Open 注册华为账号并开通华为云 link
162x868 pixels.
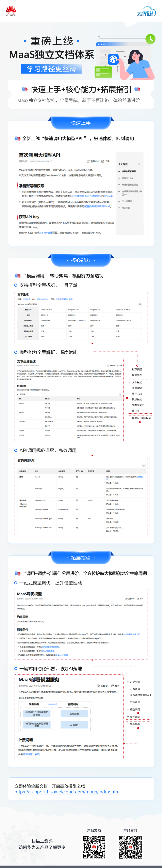[86, 196]
